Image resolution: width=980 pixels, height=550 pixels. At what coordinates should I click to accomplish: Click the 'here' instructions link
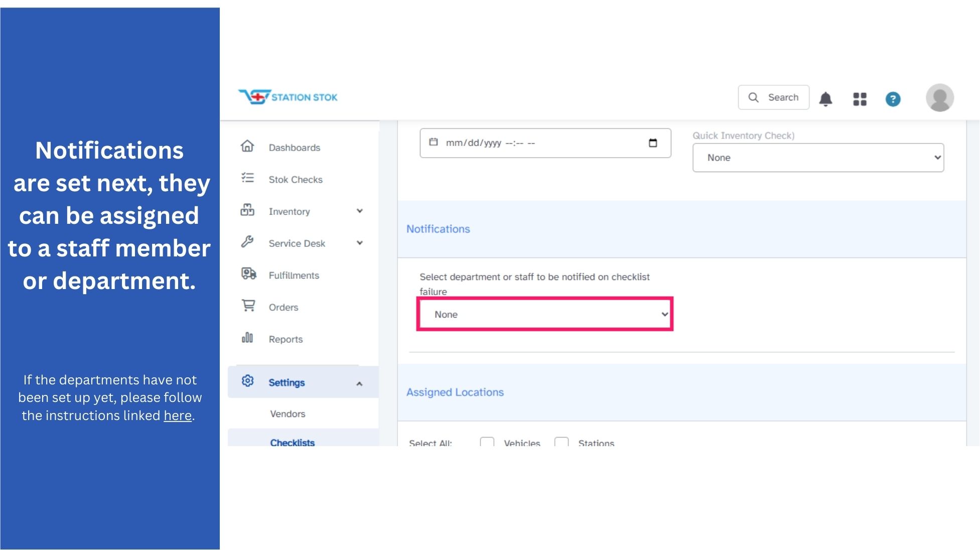178,416
